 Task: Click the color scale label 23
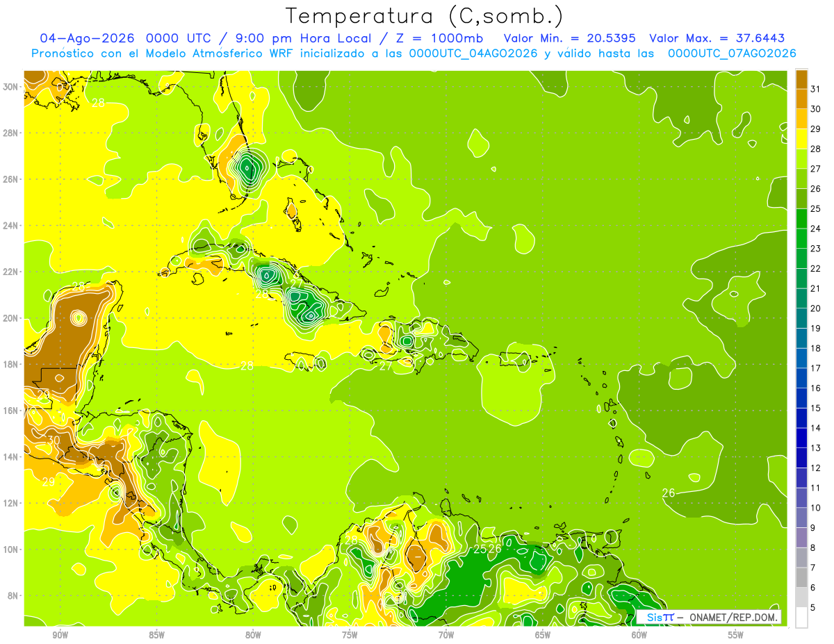(815, 248)
